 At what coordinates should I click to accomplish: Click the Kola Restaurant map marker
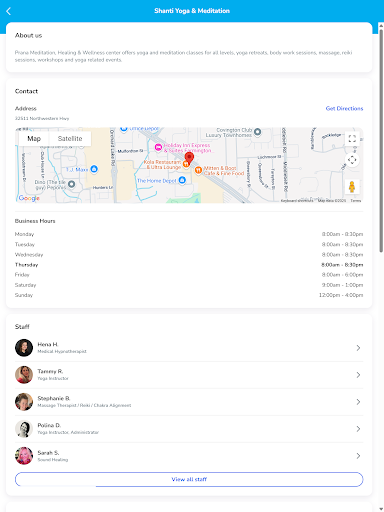click(x=186, y=164)
